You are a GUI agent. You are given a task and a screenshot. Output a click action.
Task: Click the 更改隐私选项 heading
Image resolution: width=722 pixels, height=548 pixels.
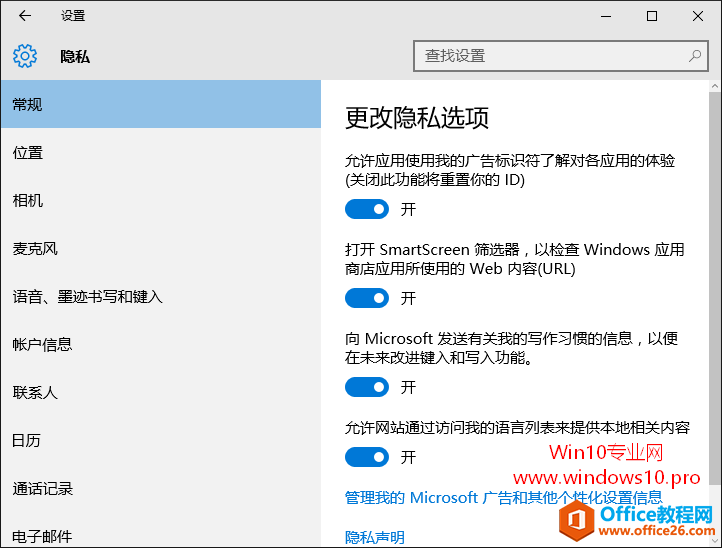coord(417,118)
